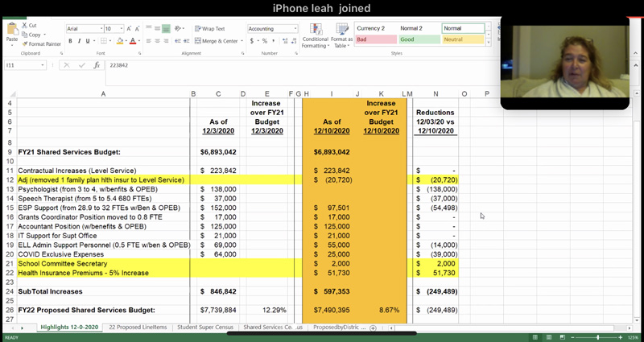Align text left
The height and width of the screenshot is (342, 644).
pos(149,41)
